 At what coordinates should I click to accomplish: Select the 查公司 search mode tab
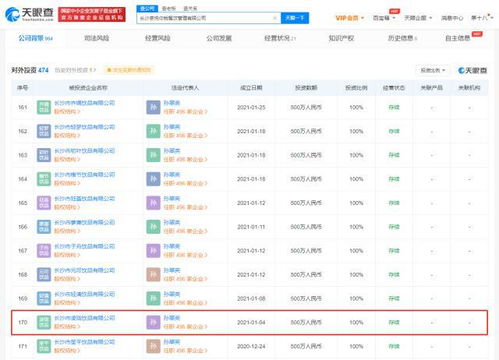point(147,8)
